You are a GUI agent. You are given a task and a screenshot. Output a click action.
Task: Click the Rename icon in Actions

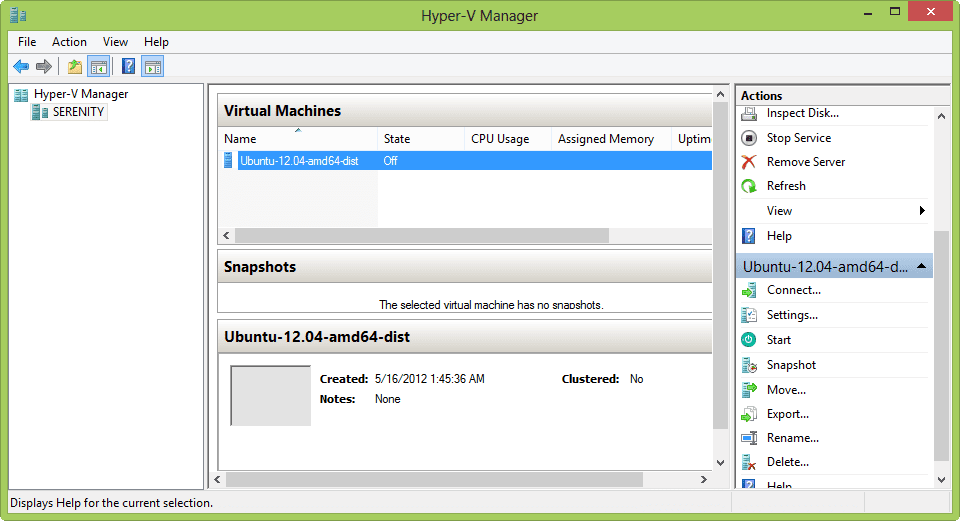(x=749, y=438)
